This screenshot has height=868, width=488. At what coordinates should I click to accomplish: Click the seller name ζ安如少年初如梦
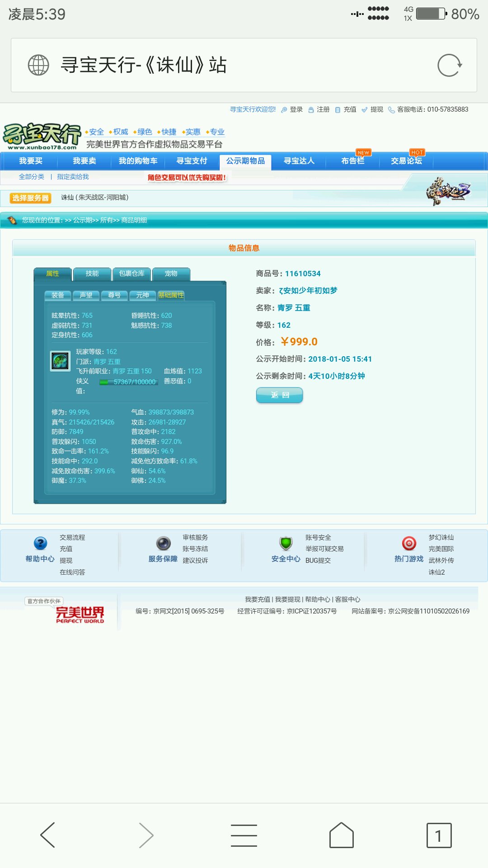pos(308,291)
